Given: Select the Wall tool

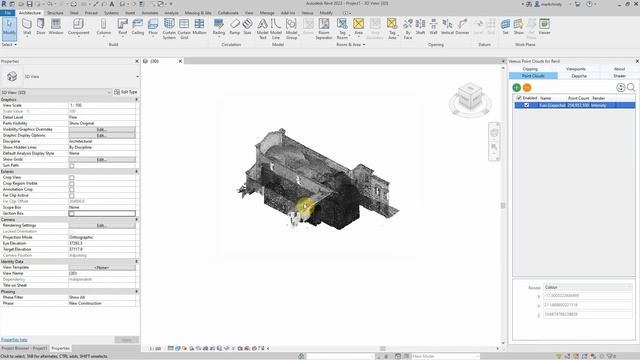Looking at the screenshot, I should pyautogui.click(x=27, y=27).
